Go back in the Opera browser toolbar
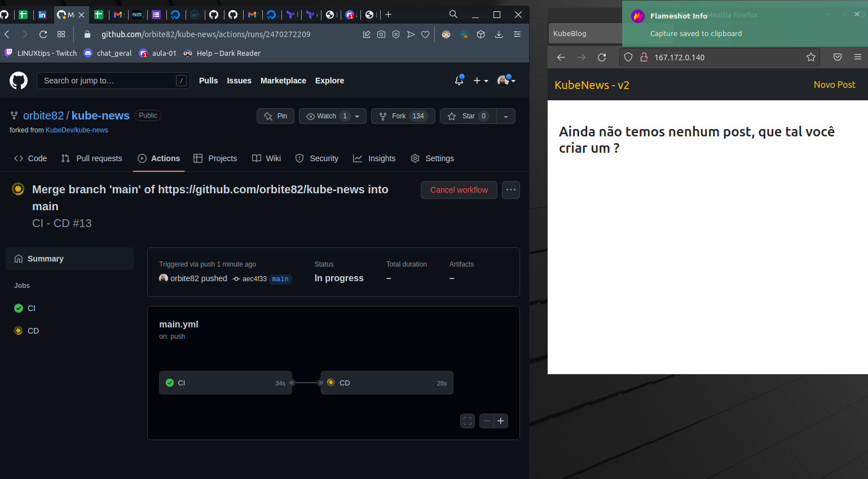Viewport: 868px width, 479px height. click(7, 34)
